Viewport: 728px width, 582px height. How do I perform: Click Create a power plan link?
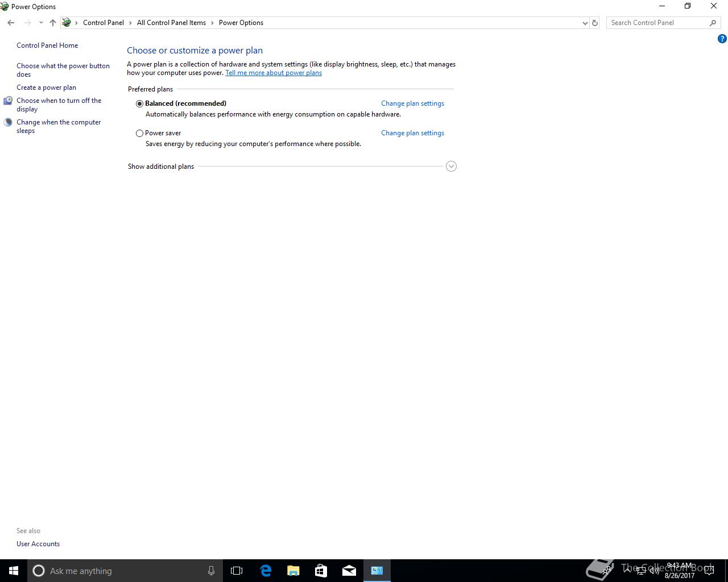tap(46, 88)
